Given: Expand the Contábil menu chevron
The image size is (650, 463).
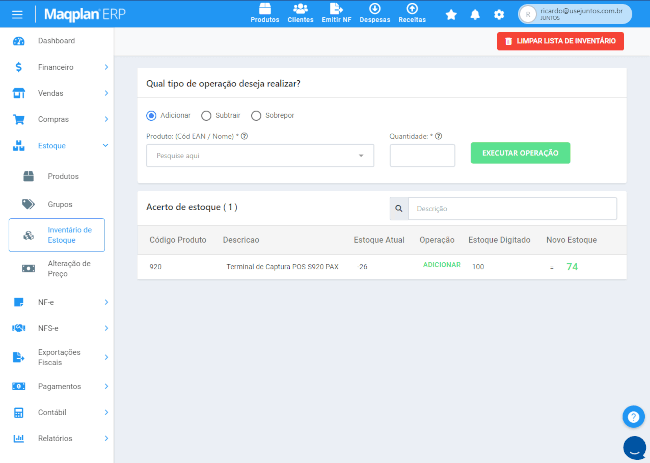Looking at the screenshot, I should [x=106, y=412].
